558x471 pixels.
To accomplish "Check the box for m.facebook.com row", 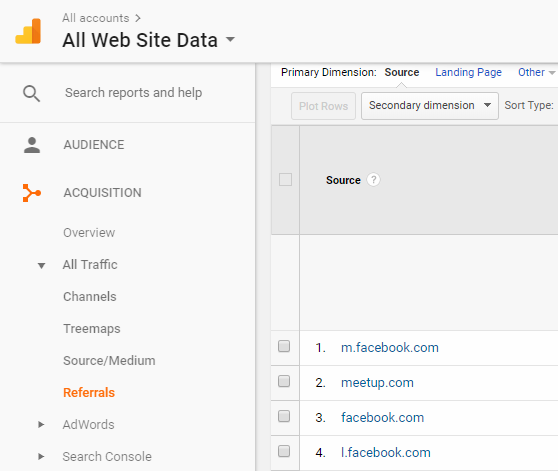I will 284,346.
